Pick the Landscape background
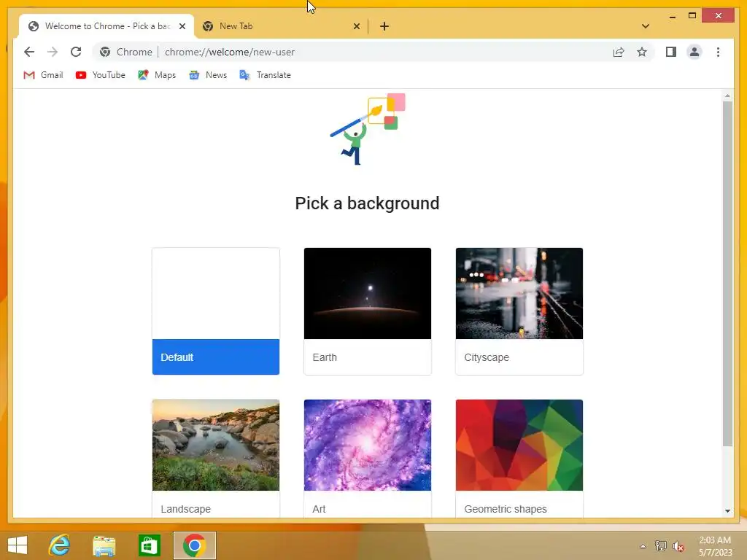 [216, 459]
